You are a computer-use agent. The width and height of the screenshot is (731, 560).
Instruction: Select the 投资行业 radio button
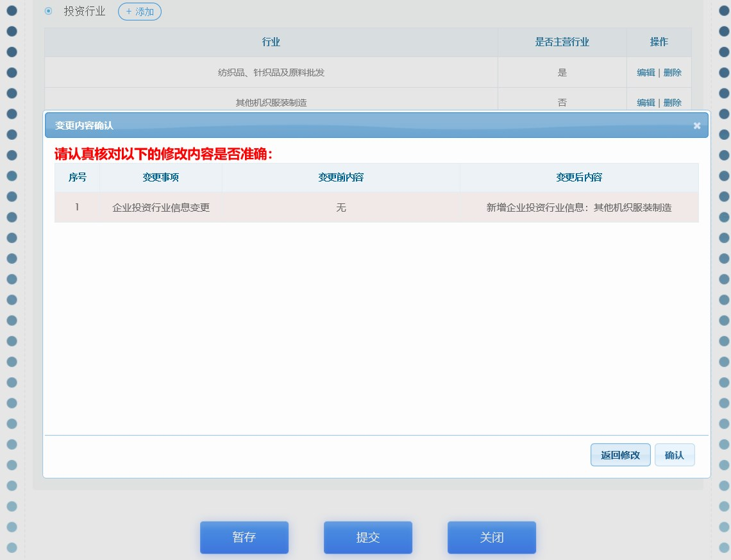point(49,12)
